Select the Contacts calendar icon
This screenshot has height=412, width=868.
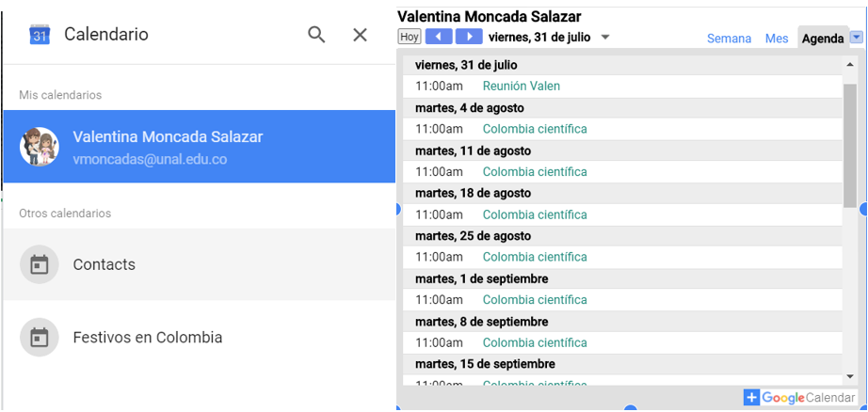[x=40, y=264]
